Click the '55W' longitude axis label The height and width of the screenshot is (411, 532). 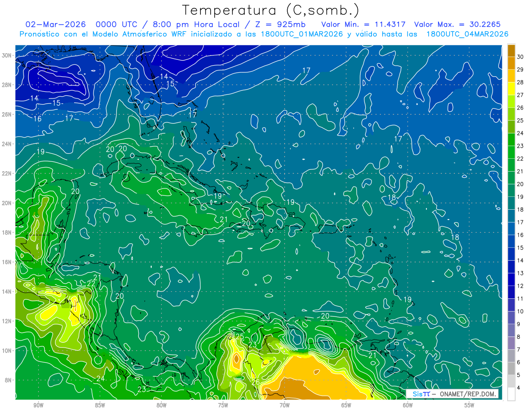click(469, 405)
